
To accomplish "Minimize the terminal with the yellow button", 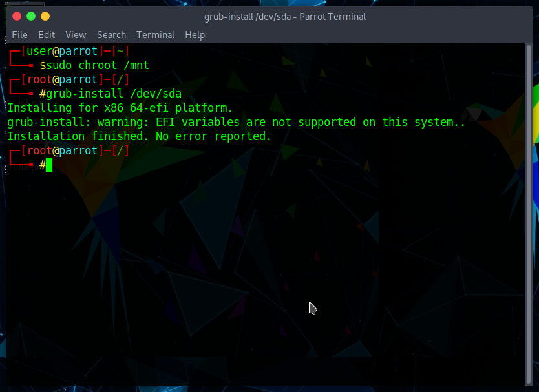I will [45, 16].
